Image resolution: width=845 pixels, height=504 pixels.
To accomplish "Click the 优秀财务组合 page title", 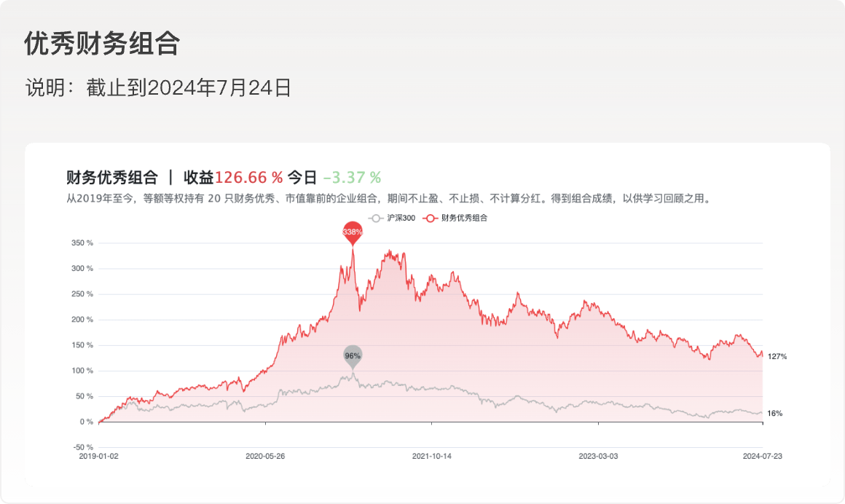I will pyautogui.click(x=102, y=44).
